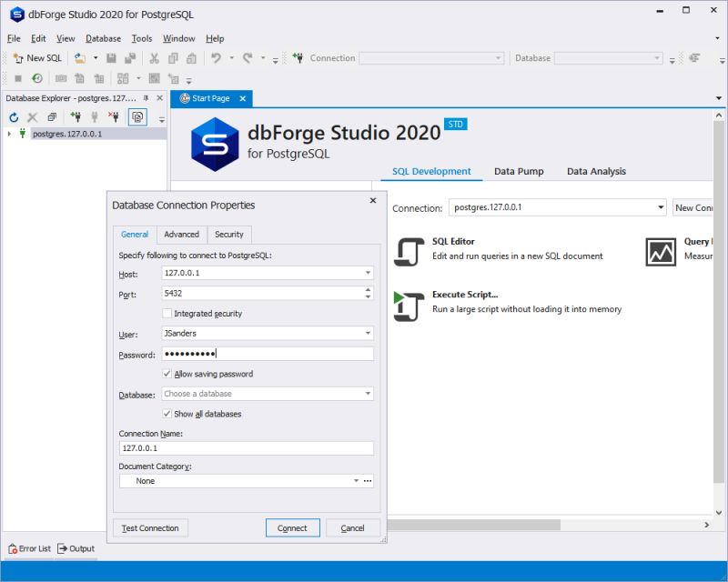
Task: Click the Undo arrow icon
Action: pos(216,58)
